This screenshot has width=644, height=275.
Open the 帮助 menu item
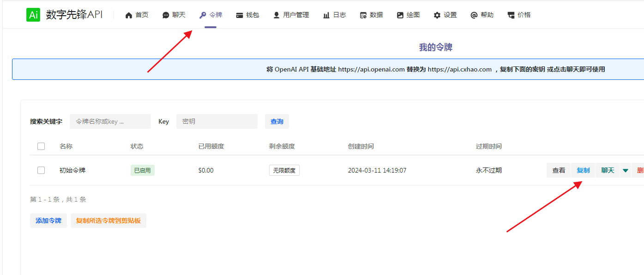tap(482, 15)
